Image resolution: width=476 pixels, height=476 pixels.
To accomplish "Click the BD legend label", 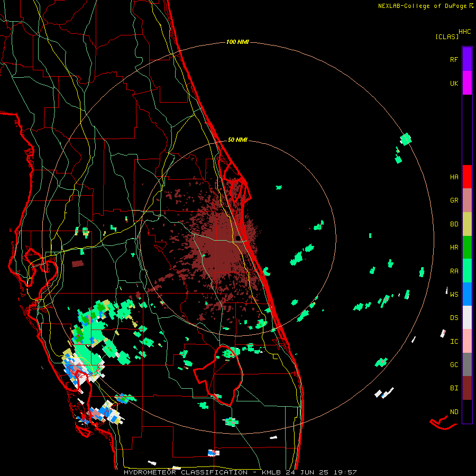I will pyautogui.click(x=454, y=224).
